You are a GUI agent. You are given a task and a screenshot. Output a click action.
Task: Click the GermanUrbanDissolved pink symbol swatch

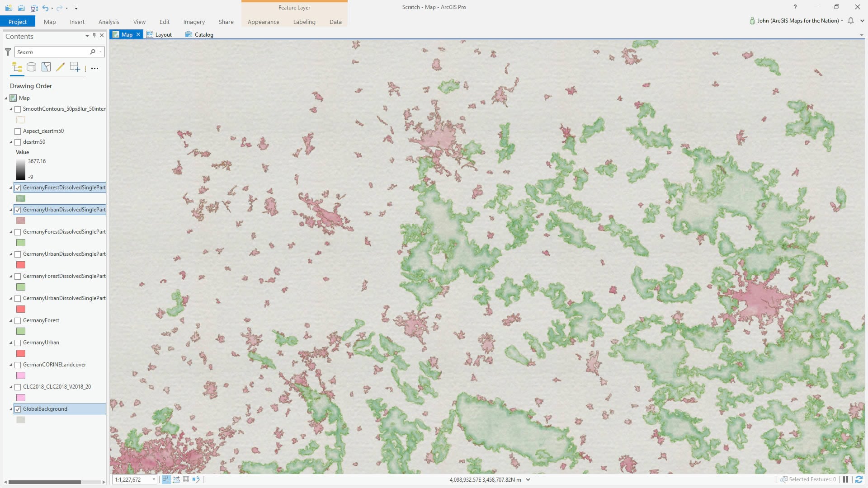click(21, 221)
